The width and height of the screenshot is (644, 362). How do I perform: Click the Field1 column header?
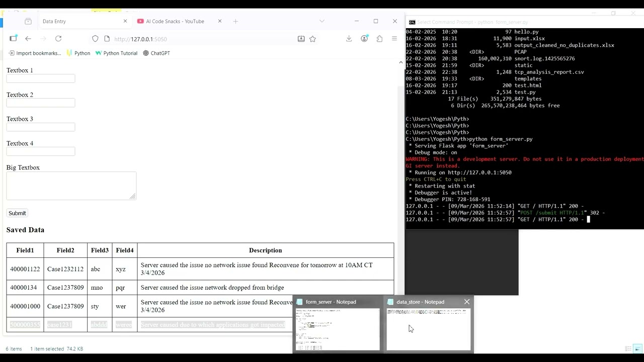(x=25, y=250)
